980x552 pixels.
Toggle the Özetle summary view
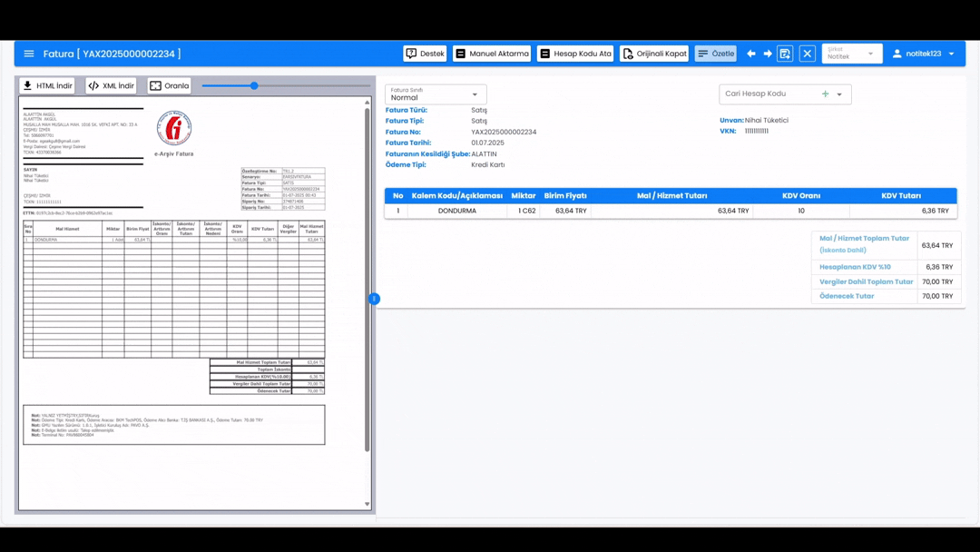[x=716, y=54]
